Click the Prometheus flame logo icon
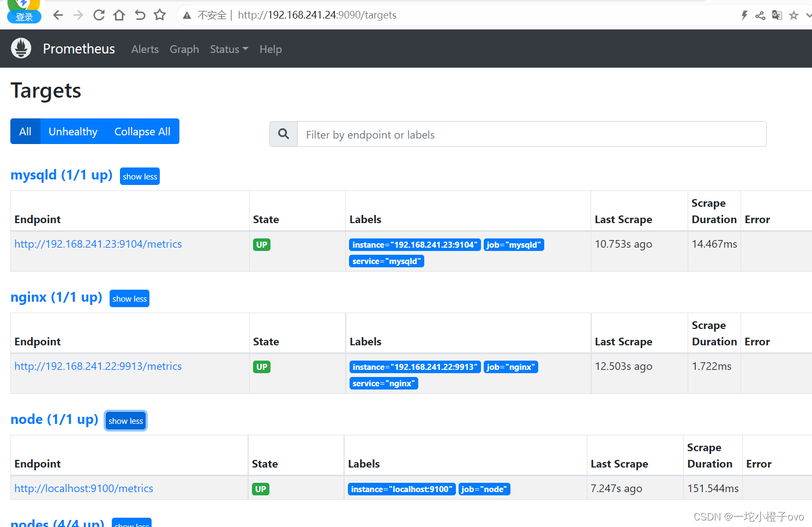Screen dimensions: 812x527 click(x=21, y=49)
